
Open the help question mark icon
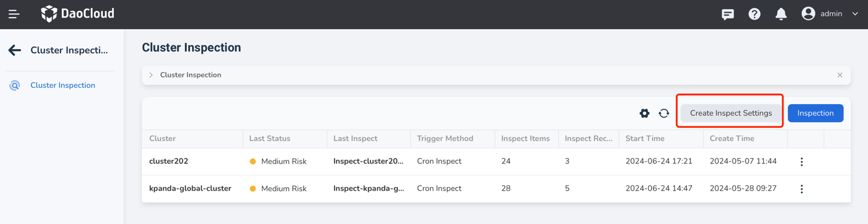coord(754,14)
